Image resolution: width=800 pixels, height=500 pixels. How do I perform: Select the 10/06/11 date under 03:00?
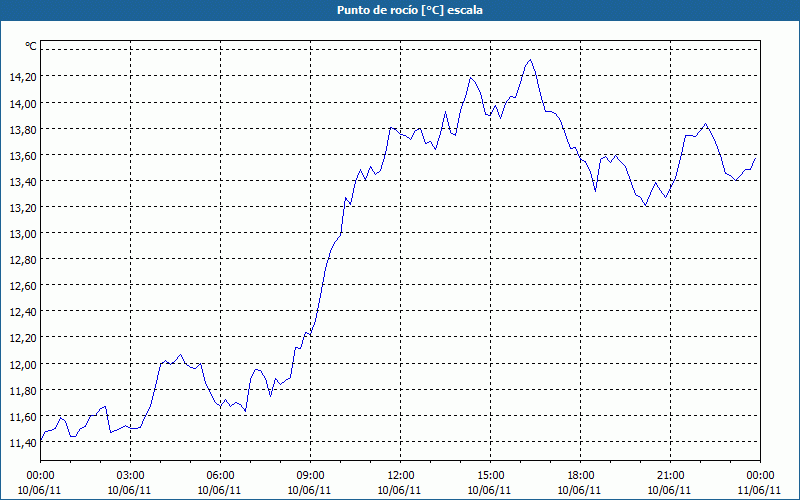click(130, 490)
